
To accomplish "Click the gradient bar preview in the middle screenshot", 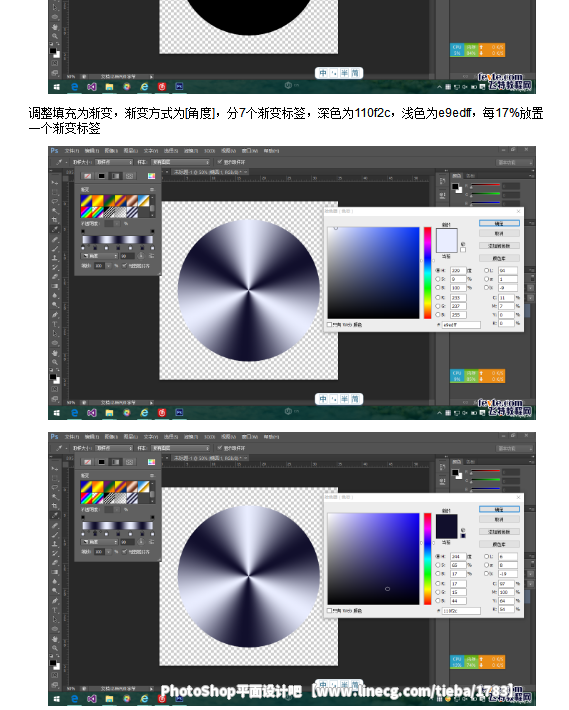I will 118,240.
